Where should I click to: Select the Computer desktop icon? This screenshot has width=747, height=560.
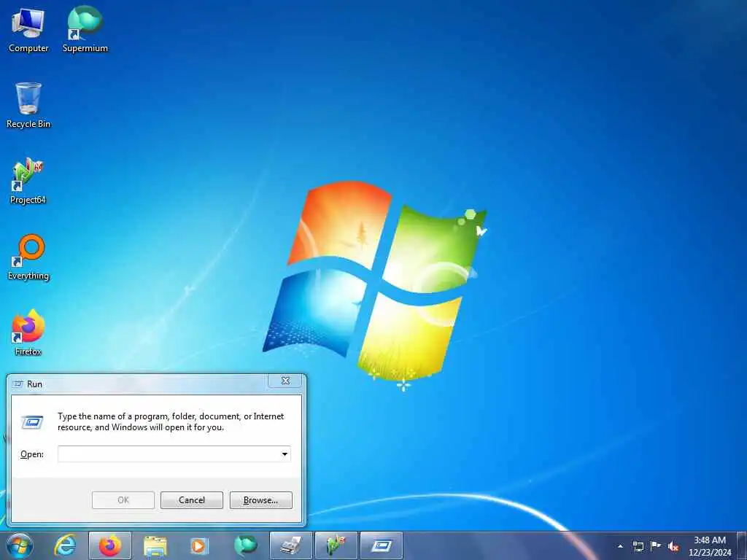[28, 30]
